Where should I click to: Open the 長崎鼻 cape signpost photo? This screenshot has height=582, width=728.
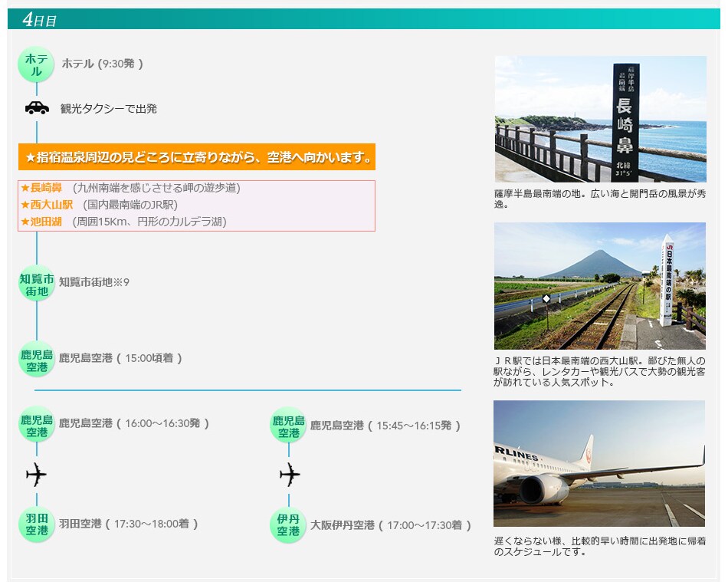[600, 119]
